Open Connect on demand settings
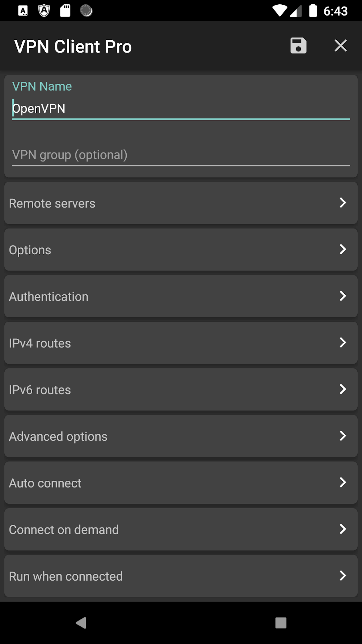The width and height of the screenshot is (362, 644). [x=181, y=529]
